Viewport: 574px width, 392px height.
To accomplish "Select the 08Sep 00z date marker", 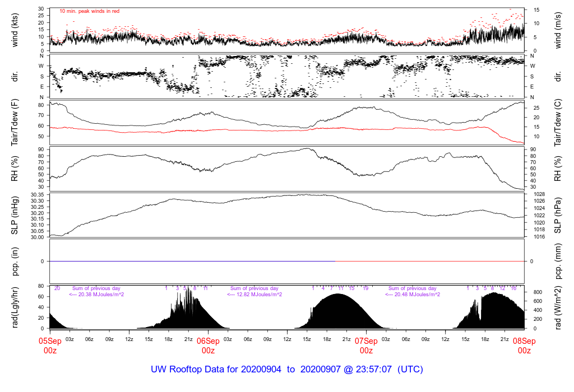I will click(x=524, y=345).
